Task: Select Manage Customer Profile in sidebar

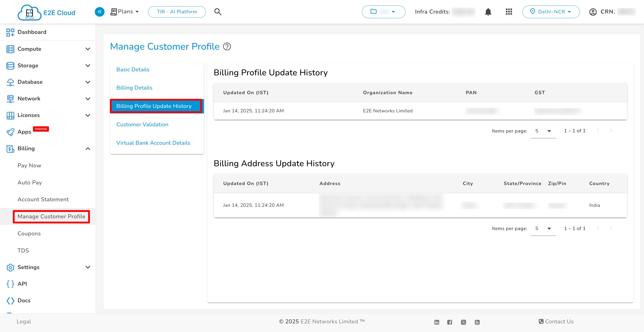Action: point(51,217)
